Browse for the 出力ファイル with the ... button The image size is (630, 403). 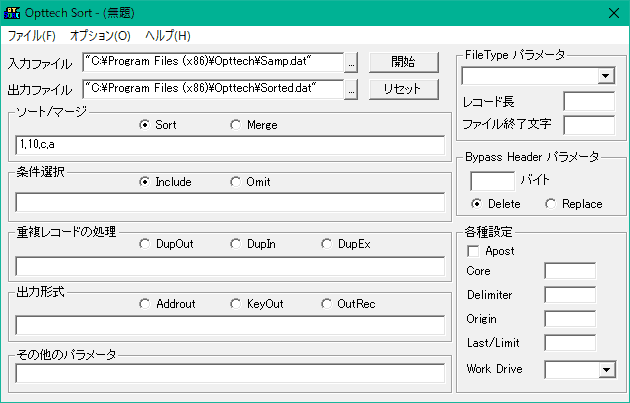click(351, 89)
